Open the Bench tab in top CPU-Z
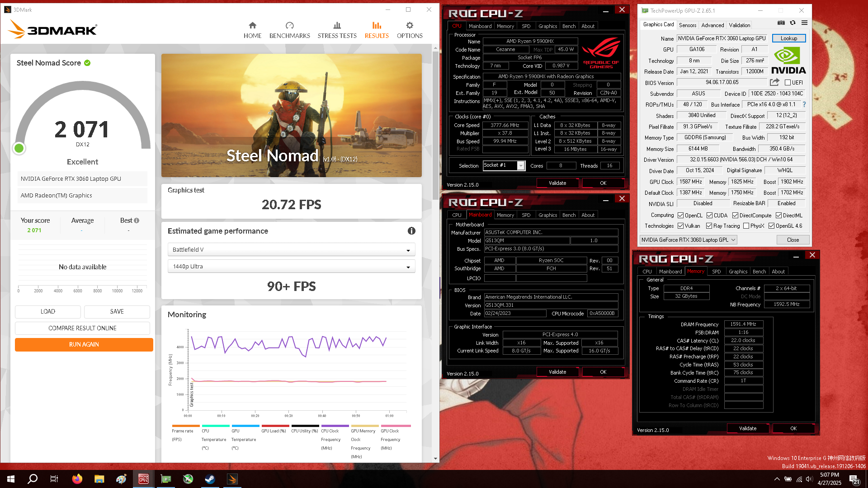The image size is (868, 488). coord(569,26)
